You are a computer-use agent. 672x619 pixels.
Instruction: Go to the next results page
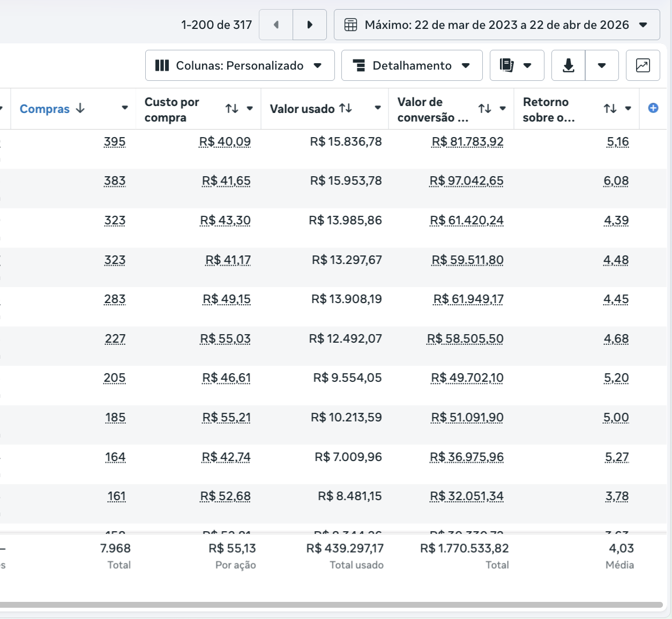point(310,25)
